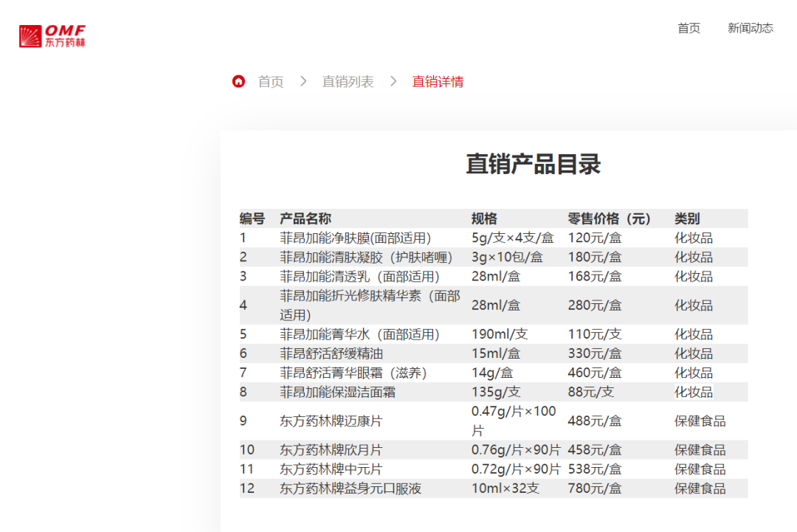Click the red home icon in the breadcrumb

[238, 81]
